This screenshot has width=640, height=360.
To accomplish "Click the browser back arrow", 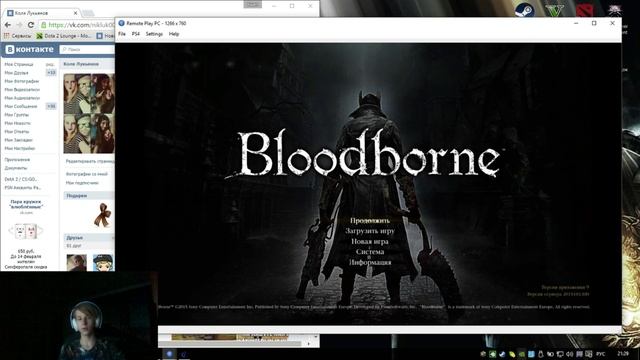I will click(x=8, y=25).
